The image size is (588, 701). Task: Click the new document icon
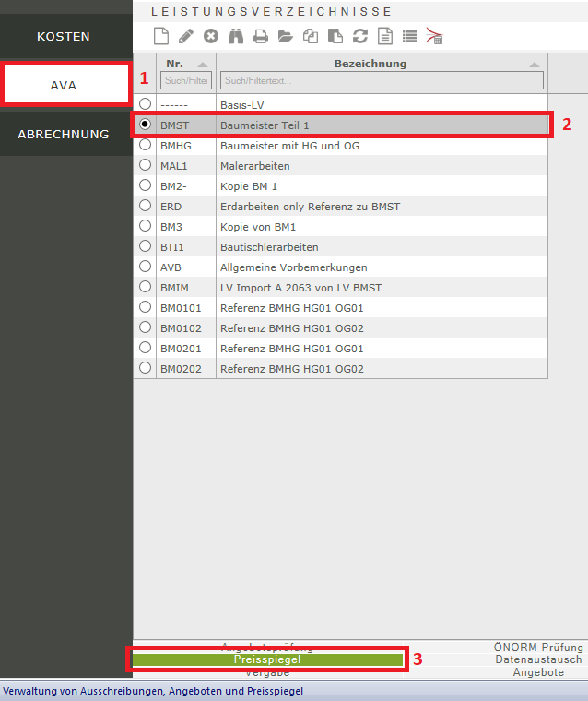pyautogui.click(x=161, y=37)
